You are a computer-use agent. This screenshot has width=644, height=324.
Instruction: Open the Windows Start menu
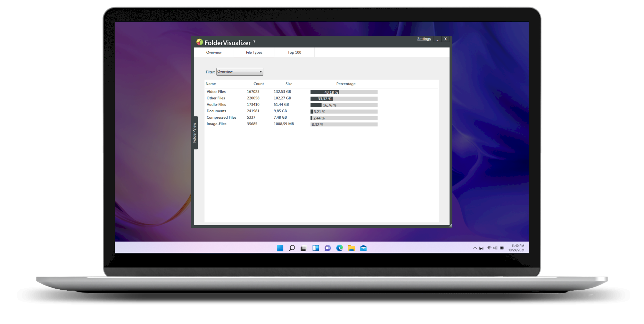click(x=280, y=248)
